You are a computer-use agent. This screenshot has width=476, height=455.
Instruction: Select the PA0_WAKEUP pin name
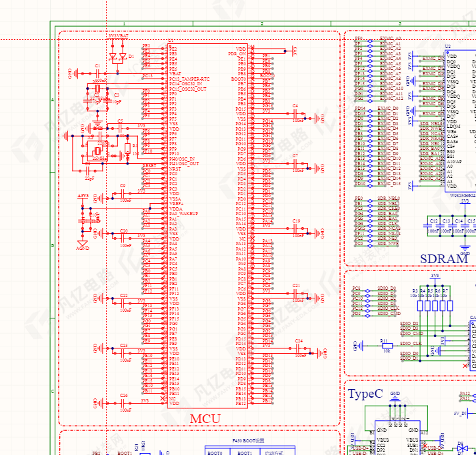pyautogui.click(x=183, y=214)
